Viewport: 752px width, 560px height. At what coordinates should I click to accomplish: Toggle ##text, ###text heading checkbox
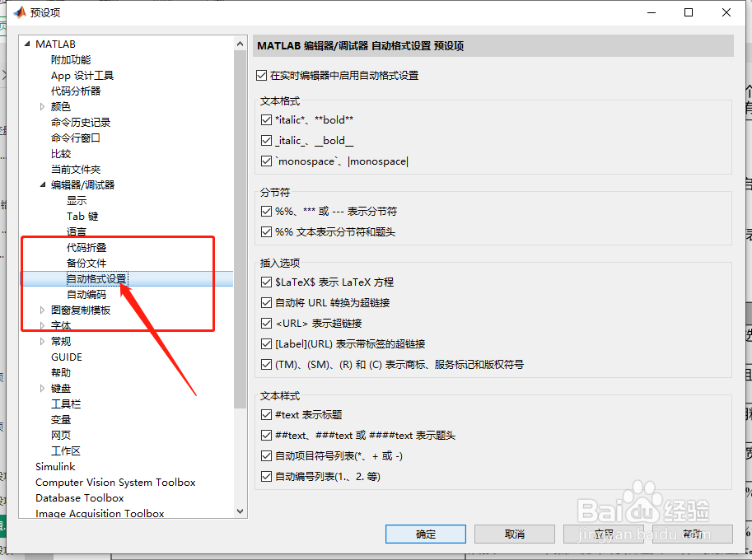pyautogui.click(x=266, y=435)
